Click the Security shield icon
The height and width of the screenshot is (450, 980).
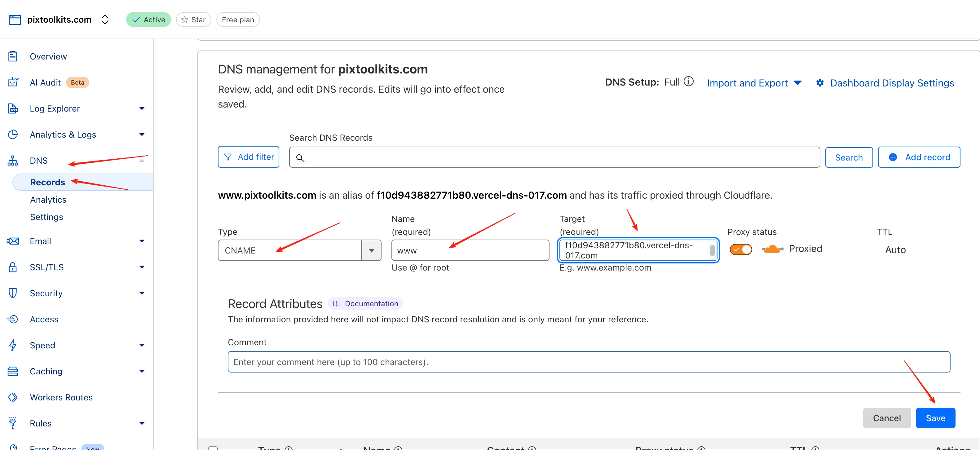click(x=13, y=293)
